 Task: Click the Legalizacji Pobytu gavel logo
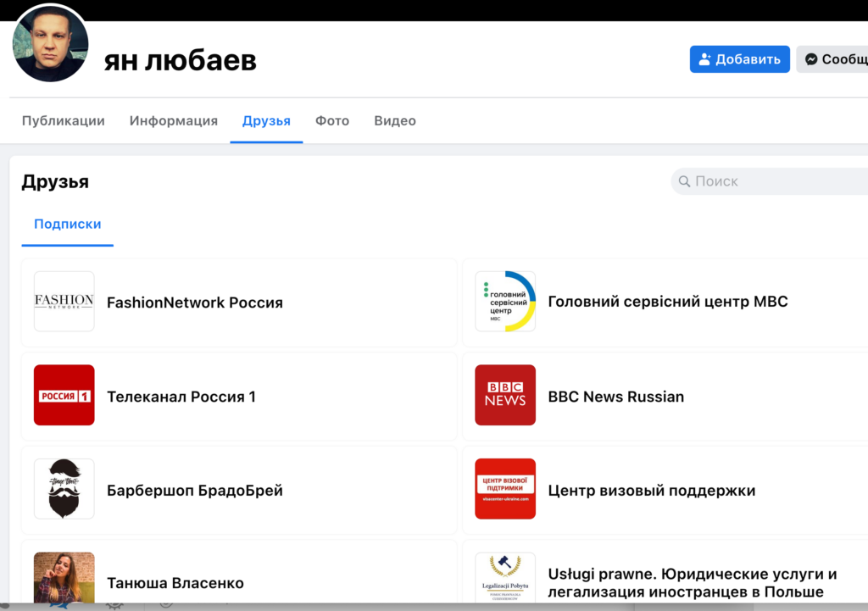(x=505, y=578)
